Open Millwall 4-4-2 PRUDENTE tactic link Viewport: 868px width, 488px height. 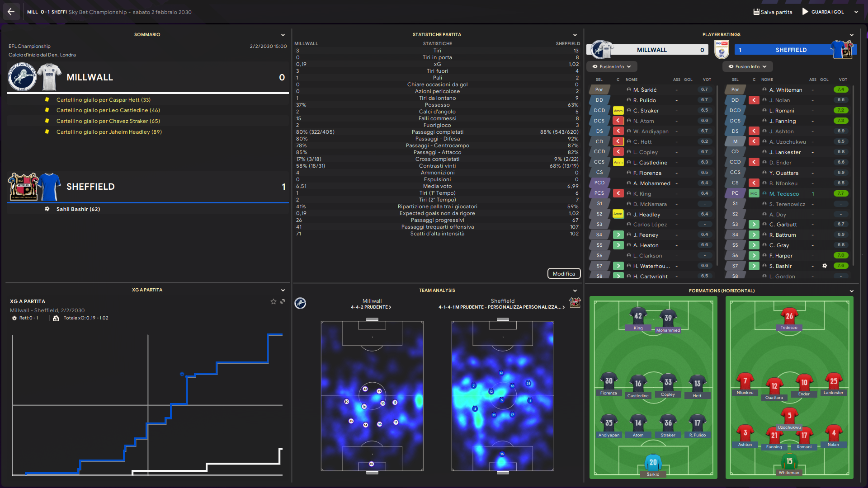pyautogui.click(x=371, y=307)
